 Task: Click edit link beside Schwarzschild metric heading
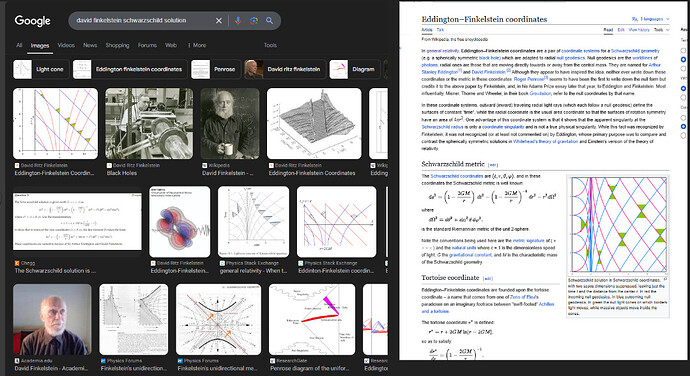493,165
